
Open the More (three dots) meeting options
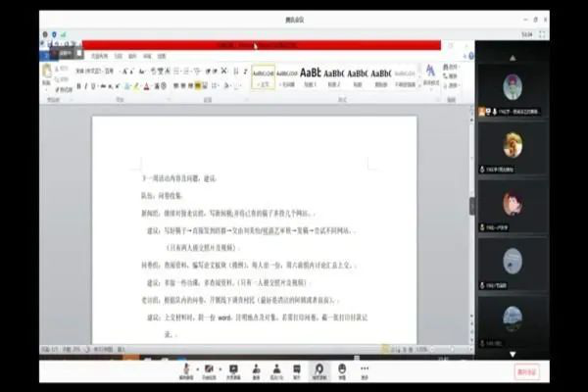[x=365, y=370]
